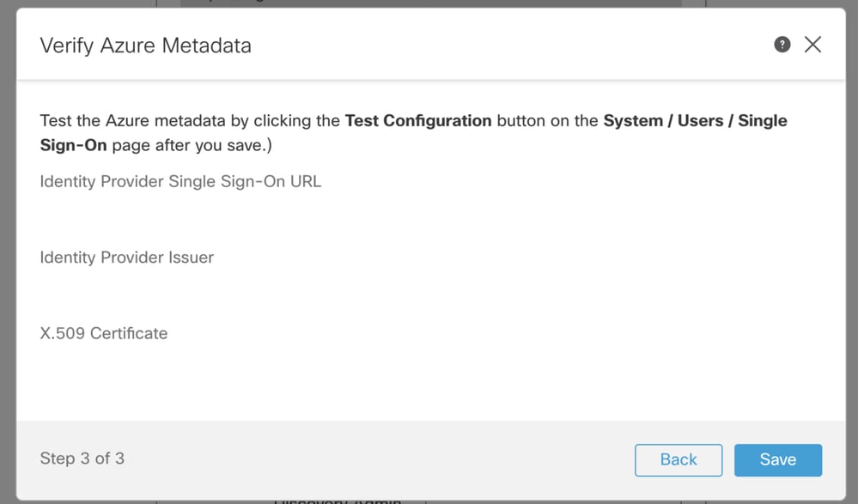Click the Back button
Screen dimensions: 858x504
(678, 459)
